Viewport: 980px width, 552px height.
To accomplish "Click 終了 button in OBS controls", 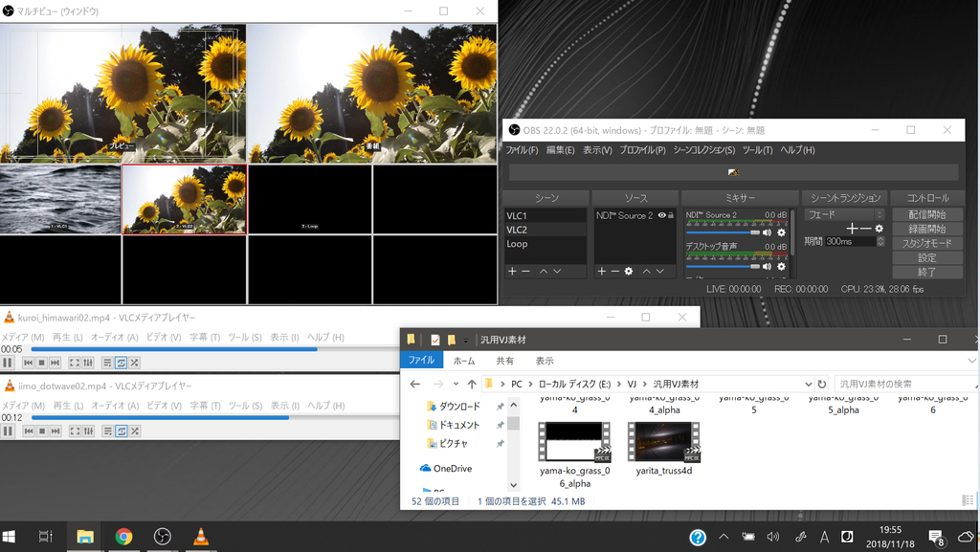I will (926, 273).
